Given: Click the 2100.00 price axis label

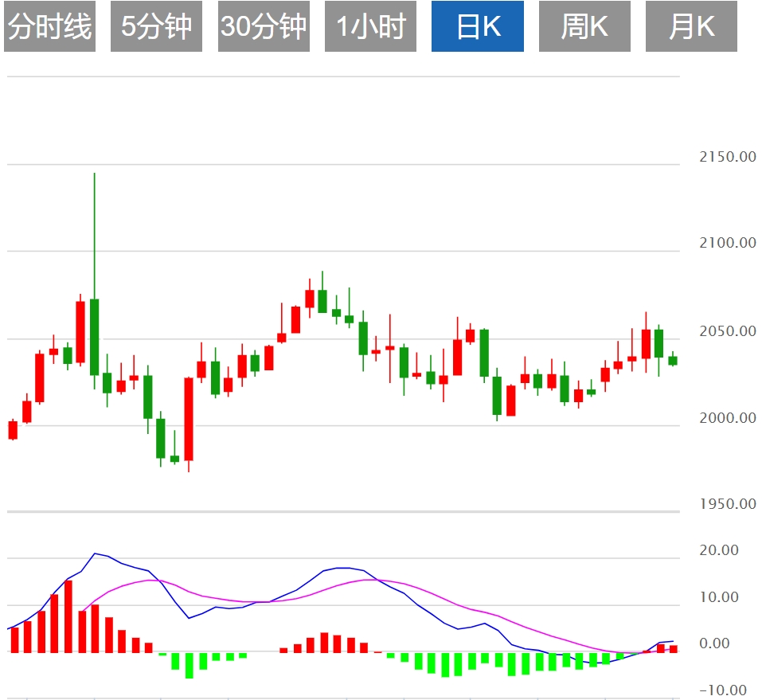Looking at the screenshot, I should [728, 243].
